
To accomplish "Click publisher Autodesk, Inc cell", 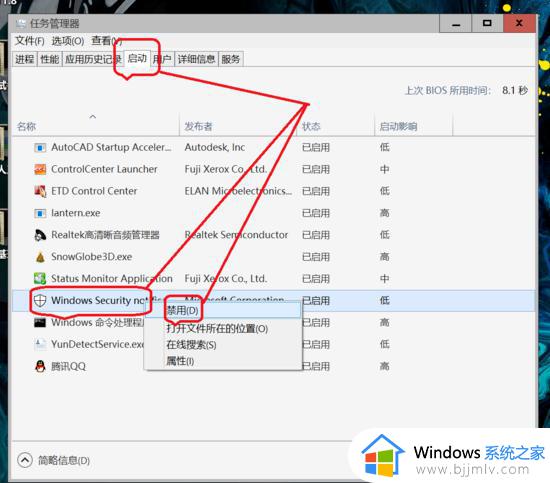I will coord(215,147).
